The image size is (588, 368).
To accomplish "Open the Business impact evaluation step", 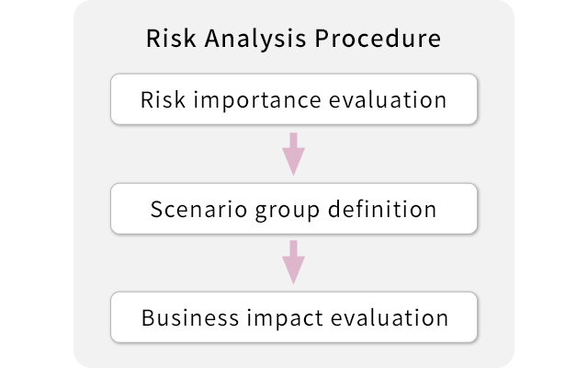I will [294, 317].
